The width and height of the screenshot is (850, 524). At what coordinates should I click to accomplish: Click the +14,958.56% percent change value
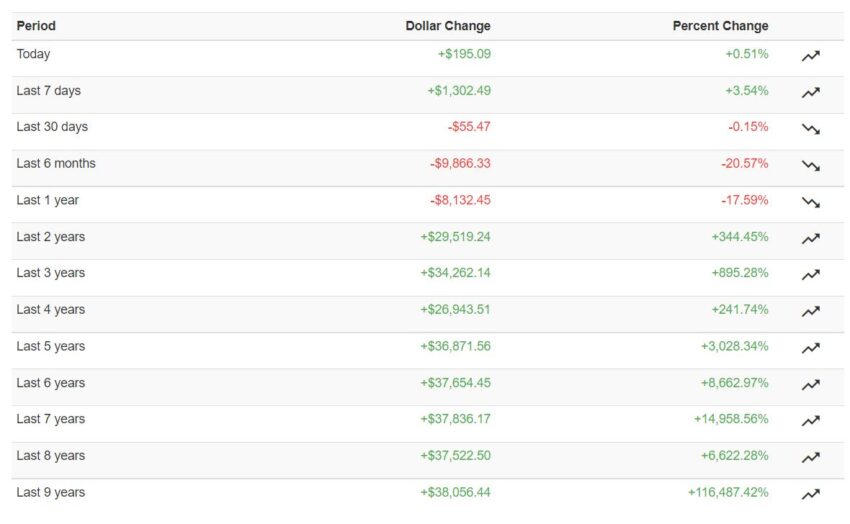coord(731,419)
